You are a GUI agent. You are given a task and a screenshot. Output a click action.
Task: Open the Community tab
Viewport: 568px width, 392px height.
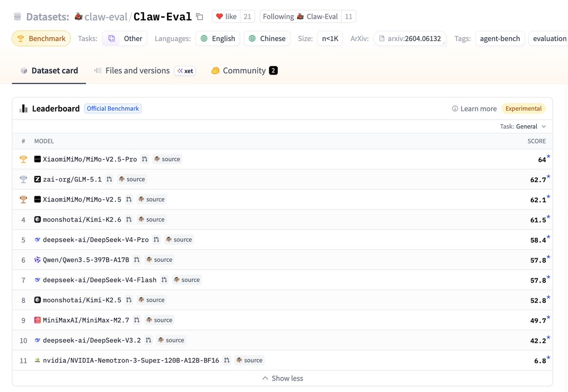(244, 70)
